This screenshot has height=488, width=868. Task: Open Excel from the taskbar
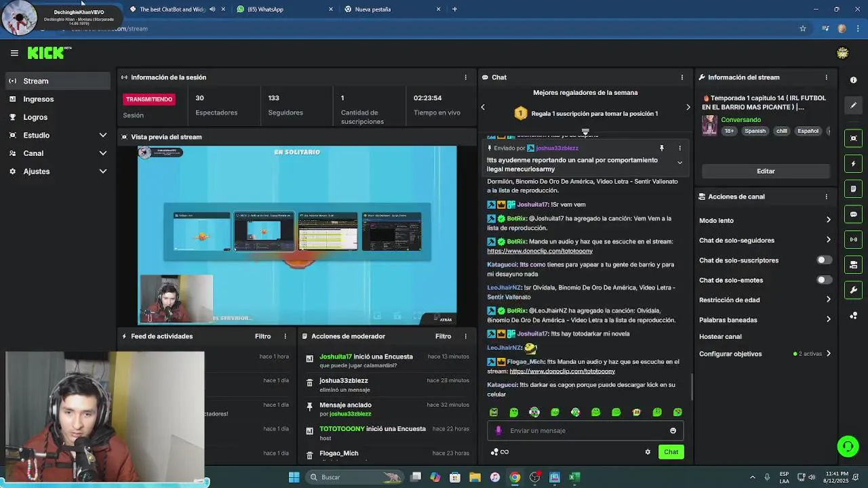[574, 477]
